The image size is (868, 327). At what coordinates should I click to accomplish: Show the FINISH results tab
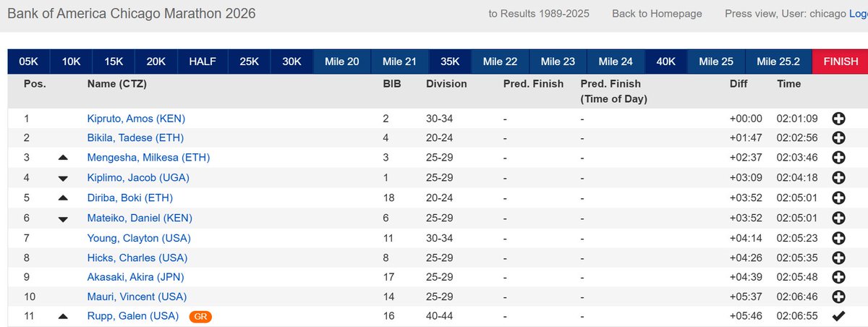[x=840, y=61]
